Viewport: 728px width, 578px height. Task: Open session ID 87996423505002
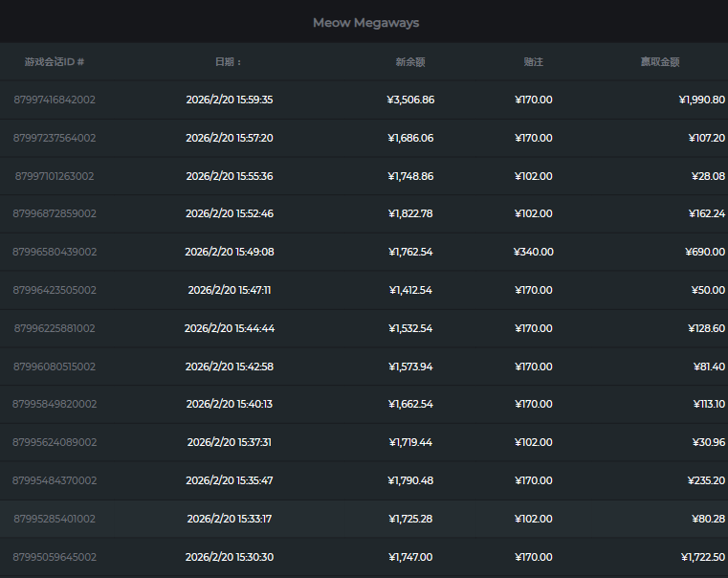(x=55, y=290)
